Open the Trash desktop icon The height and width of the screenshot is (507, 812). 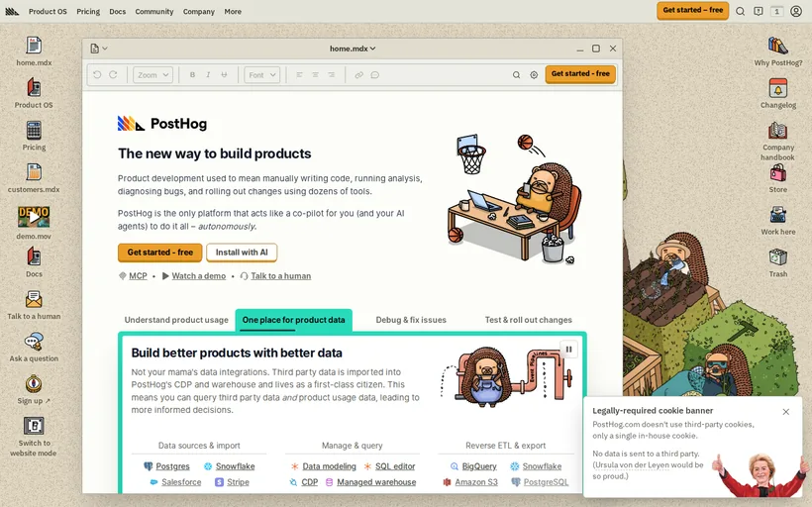click(777, 256)
